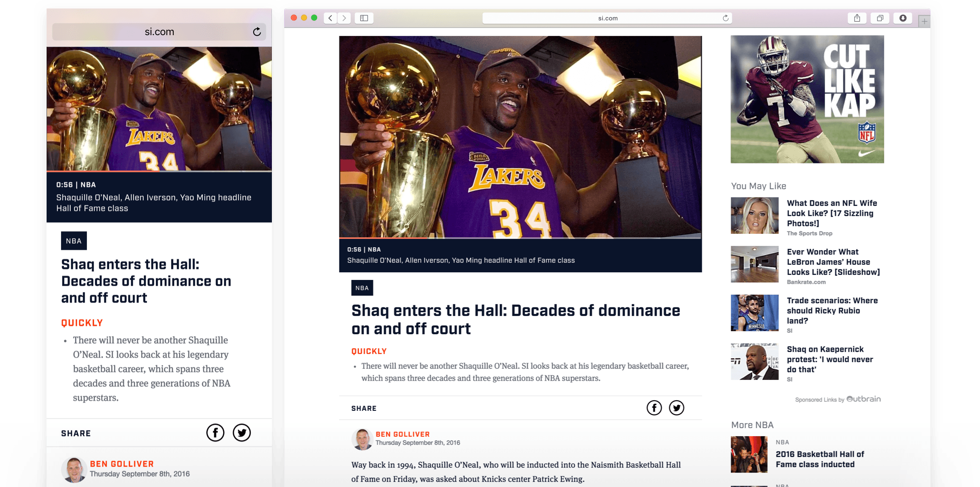The width and height of the screenshot is (980, 487).
Task: Click mobile video caption about Hall of Fame class
Action: click(154, 203)
